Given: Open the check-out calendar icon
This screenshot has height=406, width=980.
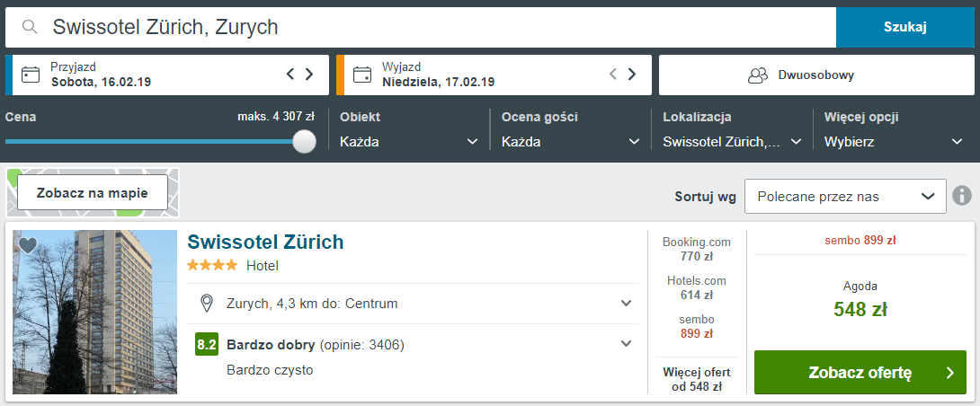Looking at the screenshot, I should point(362,75).
